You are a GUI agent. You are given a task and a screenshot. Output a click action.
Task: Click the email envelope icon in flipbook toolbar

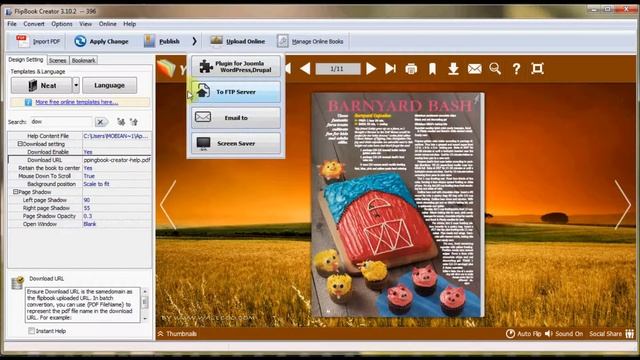coord(475,69)
